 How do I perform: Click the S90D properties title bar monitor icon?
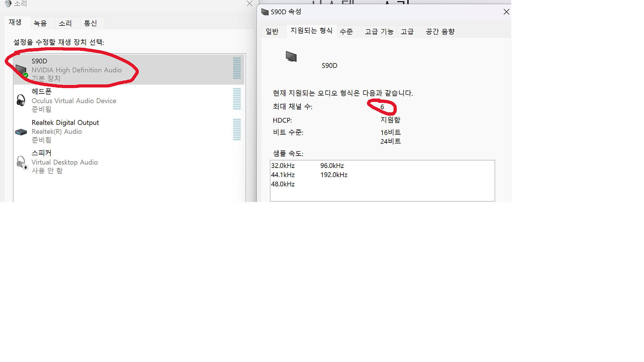tap(265, 12)
